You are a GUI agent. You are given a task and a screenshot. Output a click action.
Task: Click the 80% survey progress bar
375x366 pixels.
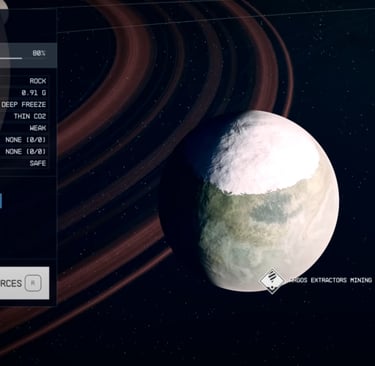click(11, 58)
